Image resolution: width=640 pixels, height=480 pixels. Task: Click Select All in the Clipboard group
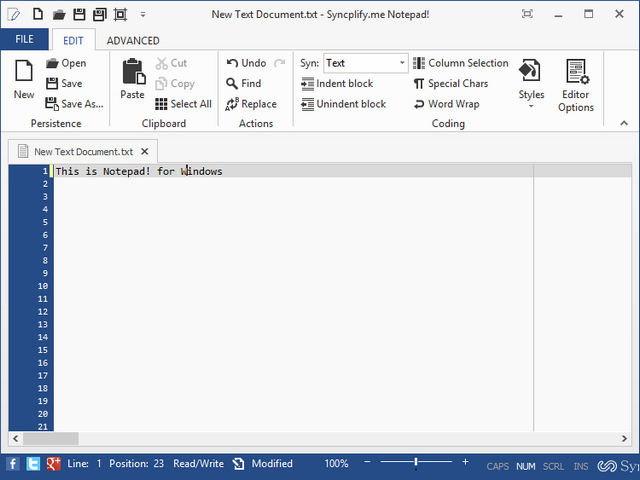tap(183, 104)
